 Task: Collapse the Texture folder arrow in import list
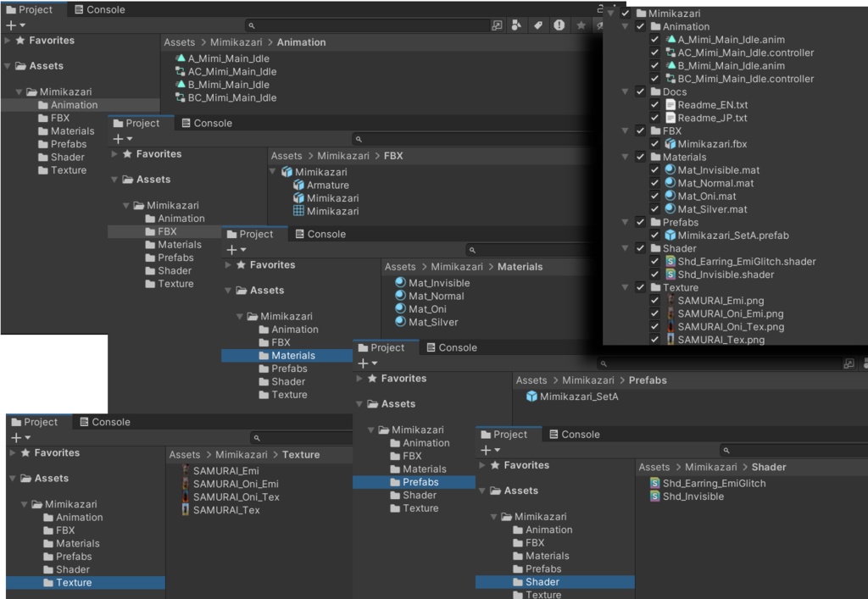pos(625,287)
